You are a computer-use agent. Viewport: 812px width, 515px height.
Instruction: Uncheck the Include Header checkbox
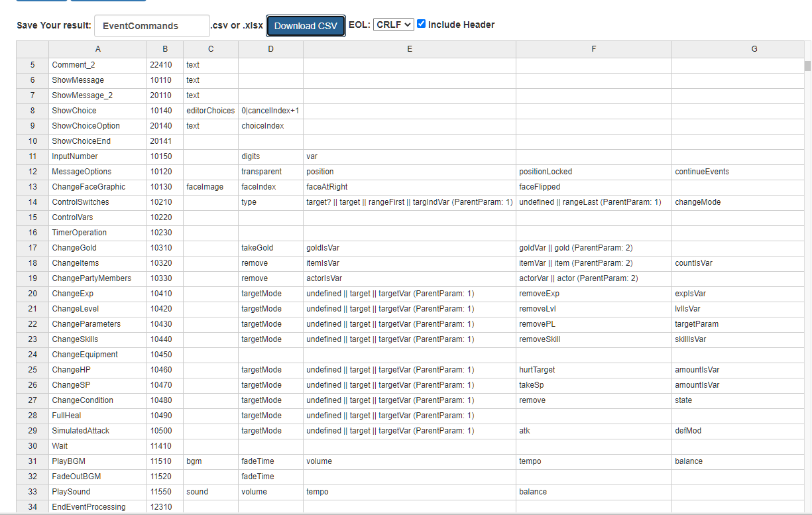pyautogui.click(x=422, y=24)
